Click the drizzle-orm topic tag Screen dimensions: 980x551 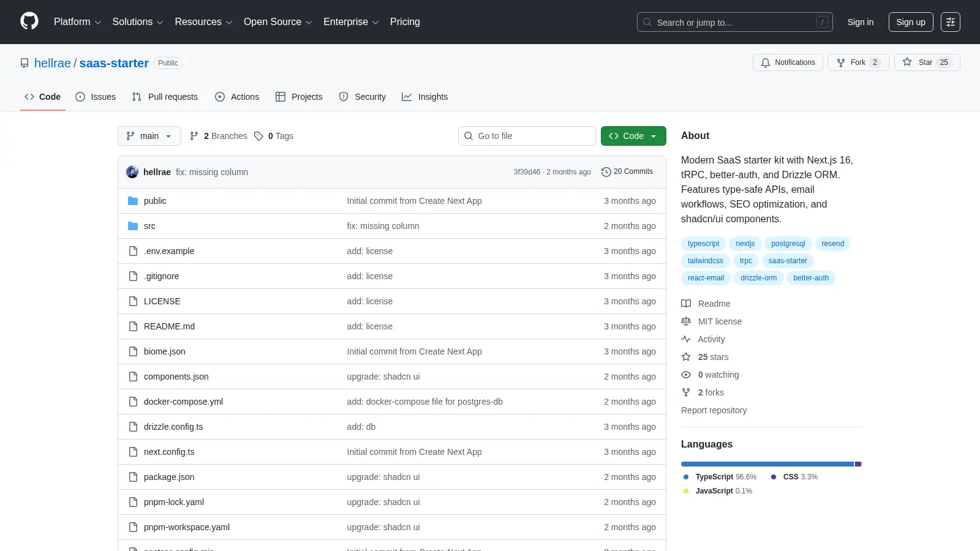click(x=758, y=278)
